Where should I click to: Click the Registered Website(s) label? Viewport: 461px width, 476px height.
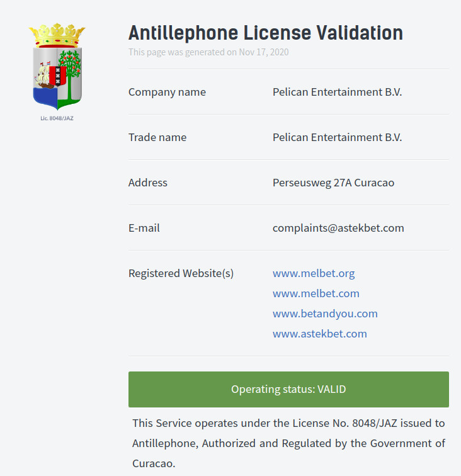(x=181, y=273)
